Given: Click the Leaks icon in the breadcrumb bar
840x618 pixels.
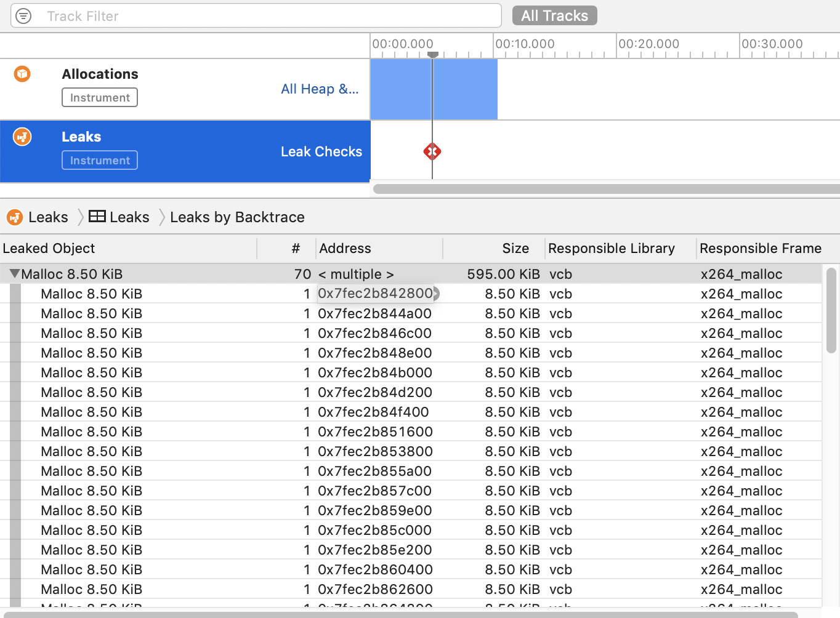Looking at the screenshot, I should click(x=14, y=217).
